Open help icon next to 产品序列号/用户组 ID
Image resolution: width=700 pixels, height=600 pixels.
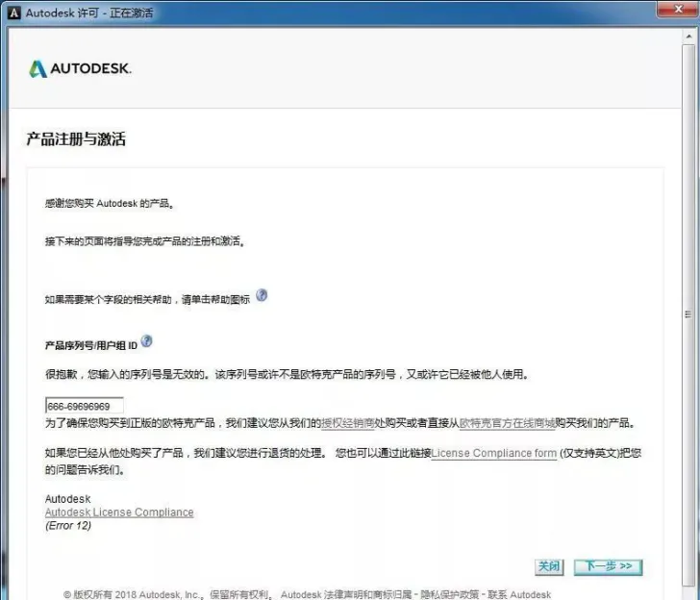click(146, 341)
